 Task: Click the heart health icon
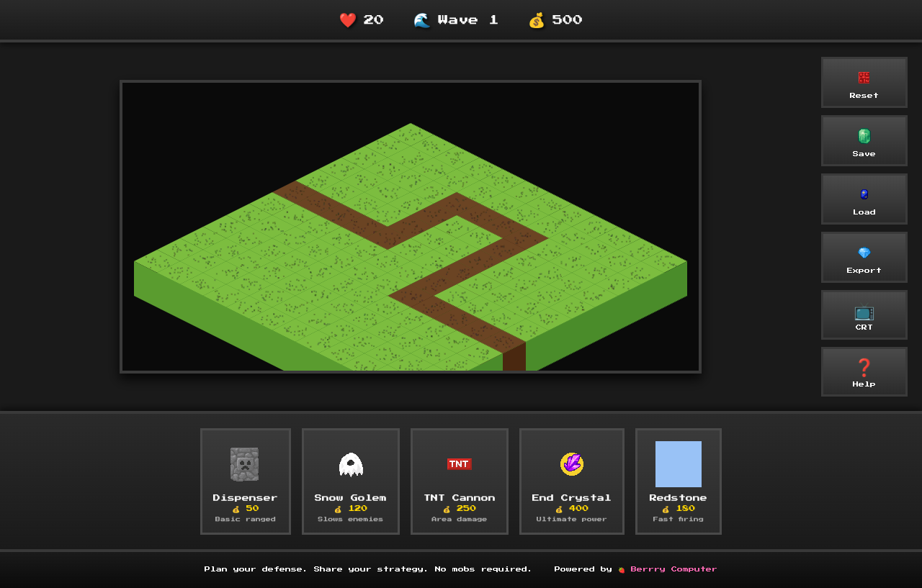[349, 19]
